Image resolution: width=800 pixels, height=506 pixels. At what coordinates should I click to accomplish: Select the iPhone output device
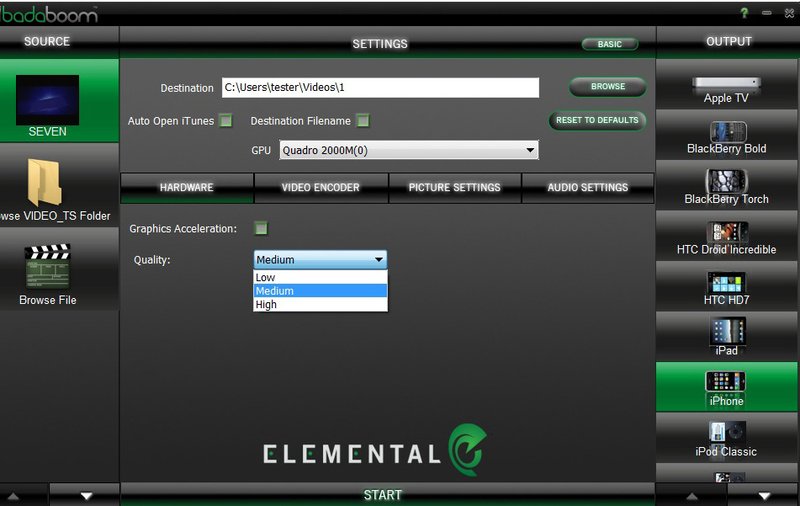coord(727,387)
